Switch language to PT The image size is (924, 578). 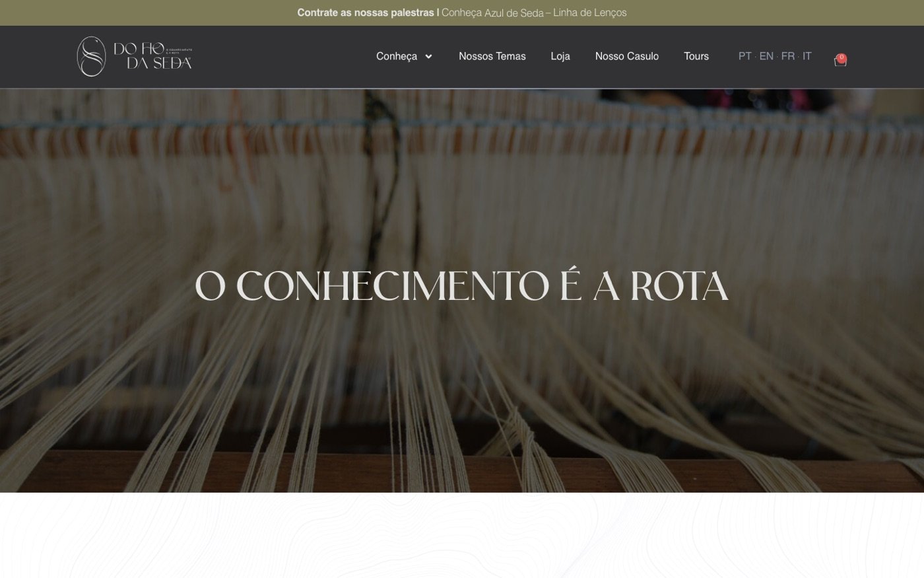click(x=744, y=57)
